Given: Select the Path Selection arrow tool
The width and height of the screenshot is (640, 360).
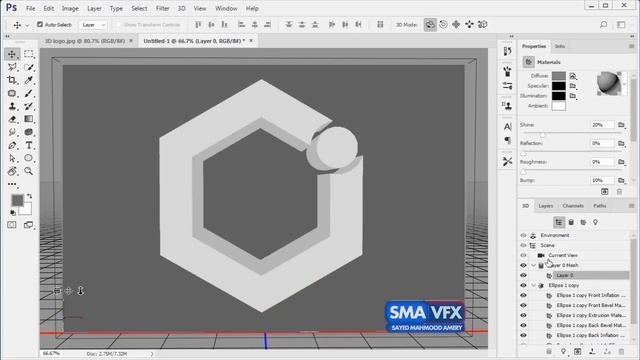Looking at the screenshot, I should tap(12, 158).
